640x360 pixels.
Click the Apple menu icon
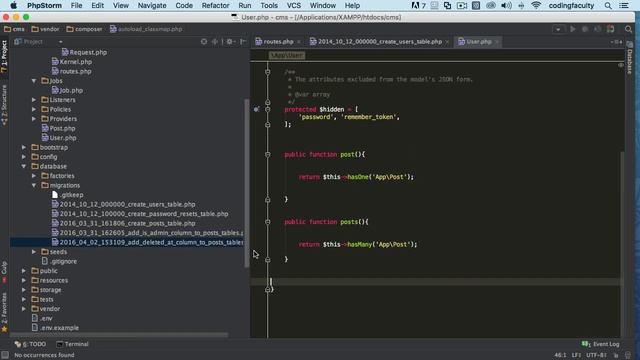click(x=13, y=5)
